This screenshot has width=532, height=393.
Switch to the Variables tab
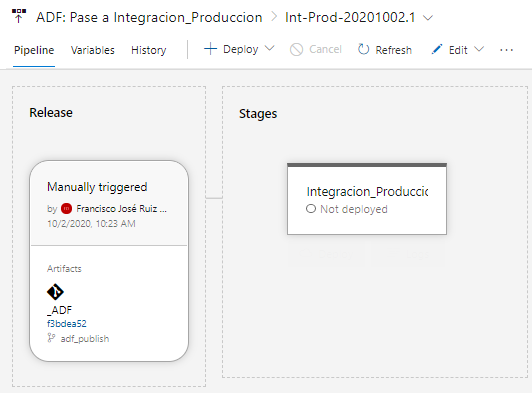pos(93,50)
